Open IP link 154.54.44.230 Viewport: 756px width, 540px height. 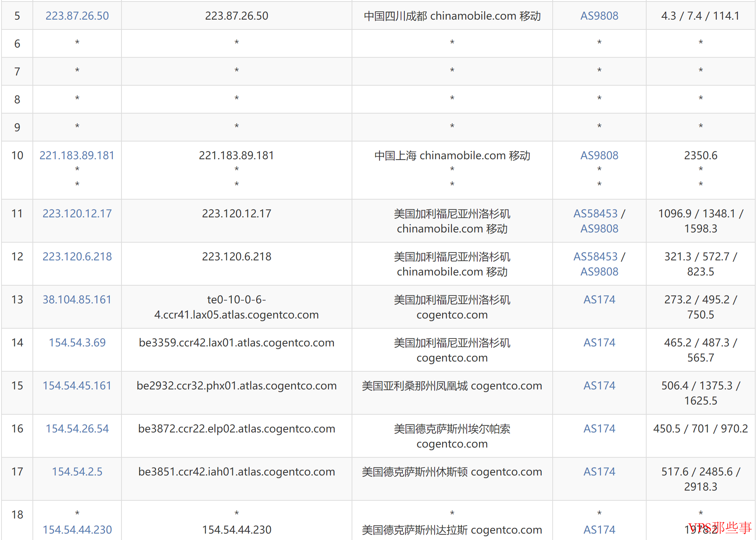(x=77, y=530)
